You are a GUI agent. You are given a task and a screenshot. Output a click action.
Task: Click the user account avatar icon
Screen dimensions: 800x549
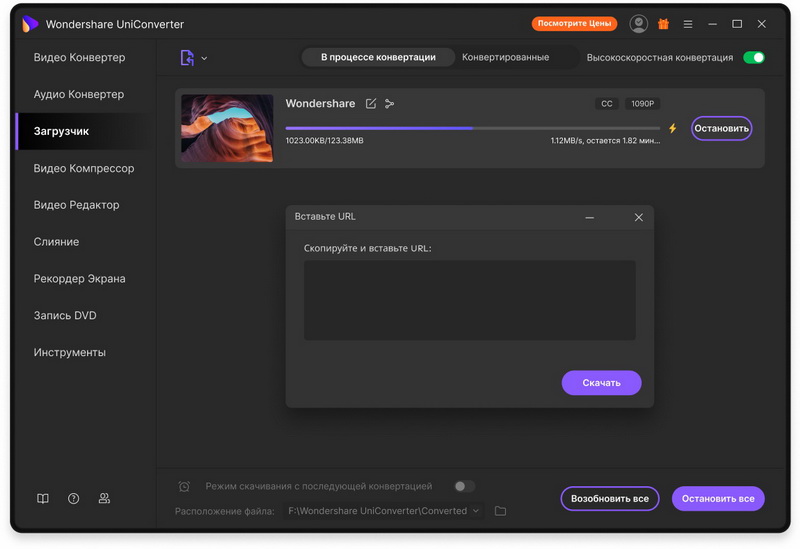pyautogui.click(x=639, y=24)
